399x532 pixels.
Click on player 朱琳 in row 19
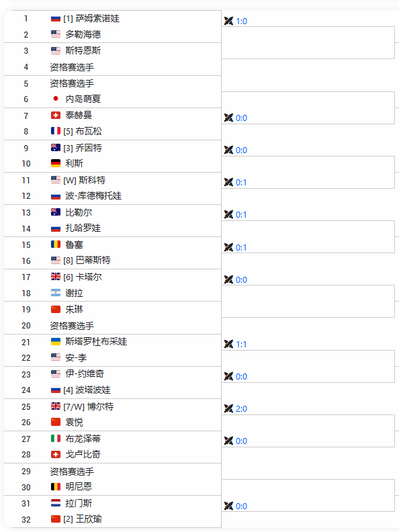[x=74, y=309]
